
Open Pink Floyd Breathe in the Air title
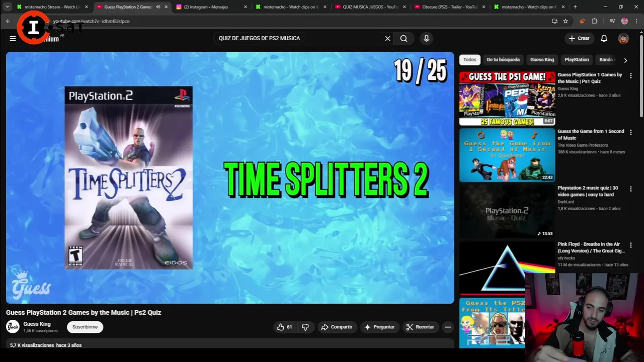591,247
